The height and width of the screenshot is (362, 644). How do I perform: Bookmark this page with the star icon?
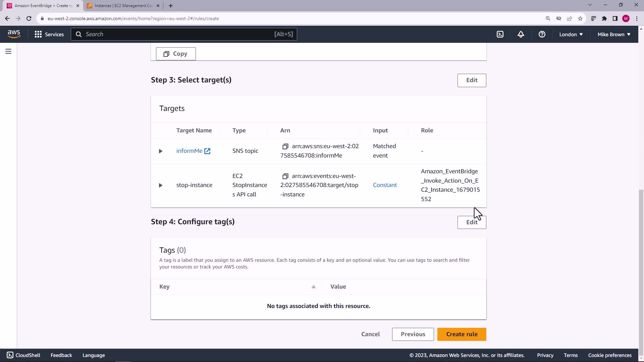click(580, 18)
